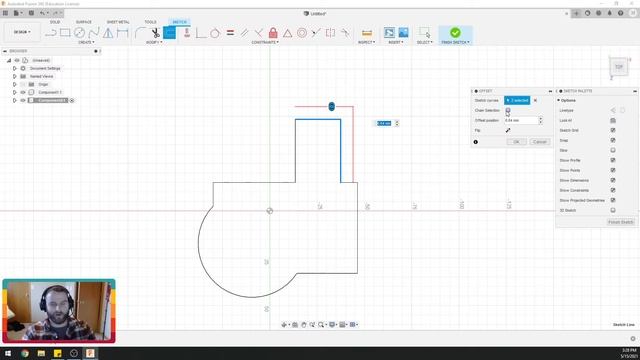This screenshot has height=360, width=640.
Task: Open the data panel grid icon
Action: coord(5,13)
